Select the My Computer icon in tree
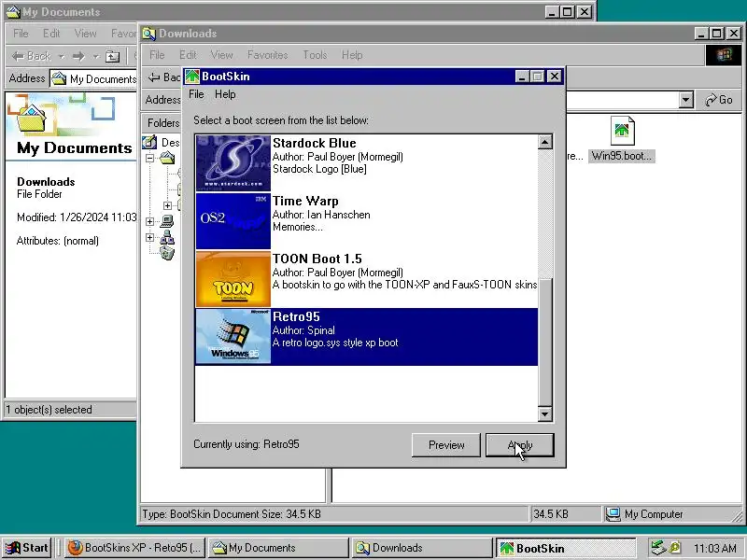Viewport: 747px width, 560px height. [167, 221]
